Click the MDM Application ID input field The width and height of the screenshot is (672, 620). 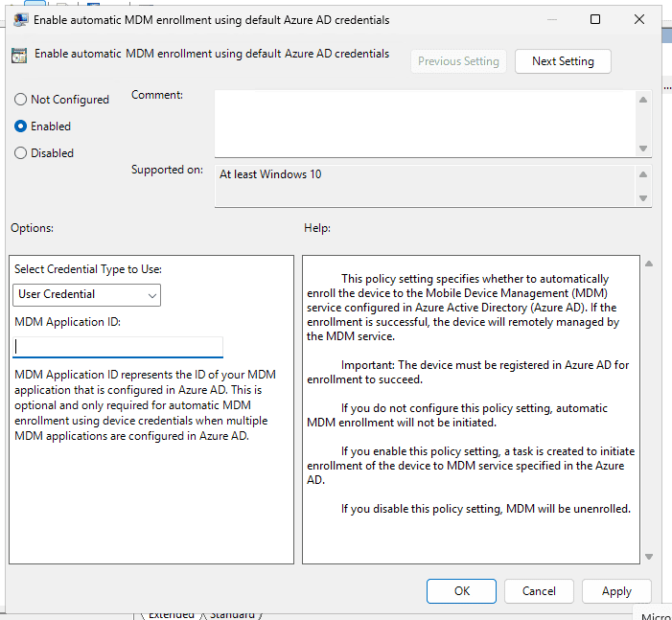click(x=118, y=347)
